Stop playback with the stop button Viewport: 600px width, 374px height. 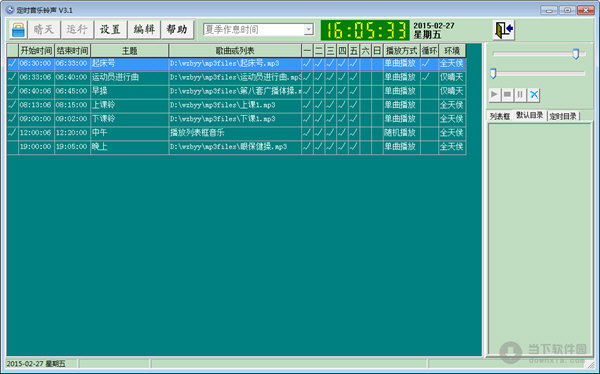click(x=507, y=95)
